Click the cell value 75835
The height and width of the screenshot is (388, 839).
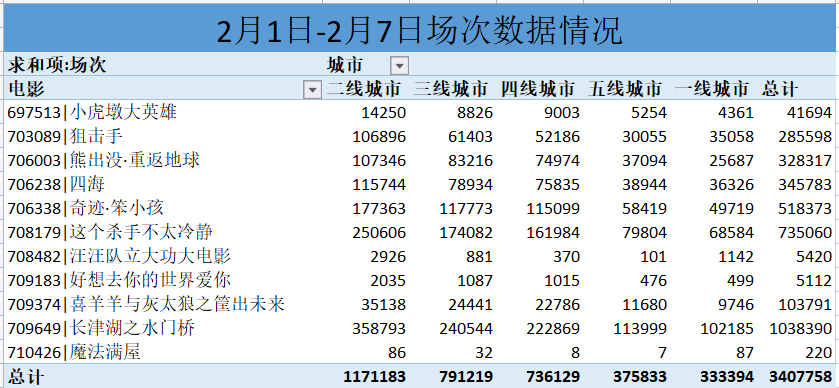(x=558, y=185)
